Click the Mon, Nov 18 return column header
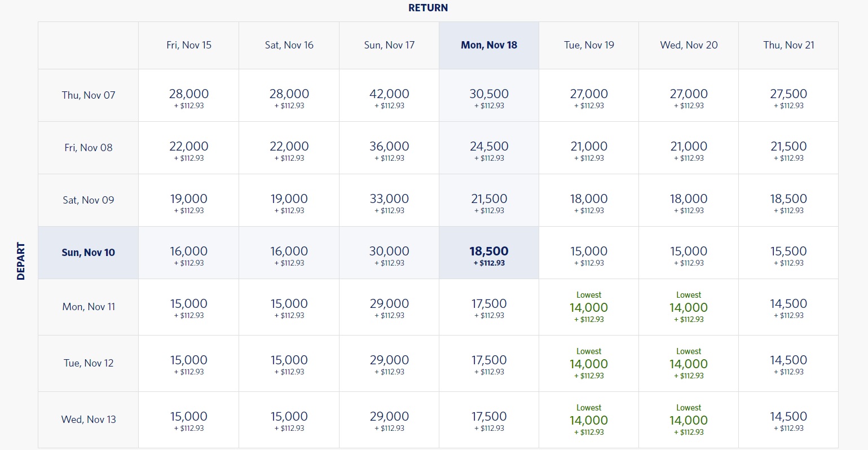868x450 pixels. pyautogui.click(x=489, y=45)
